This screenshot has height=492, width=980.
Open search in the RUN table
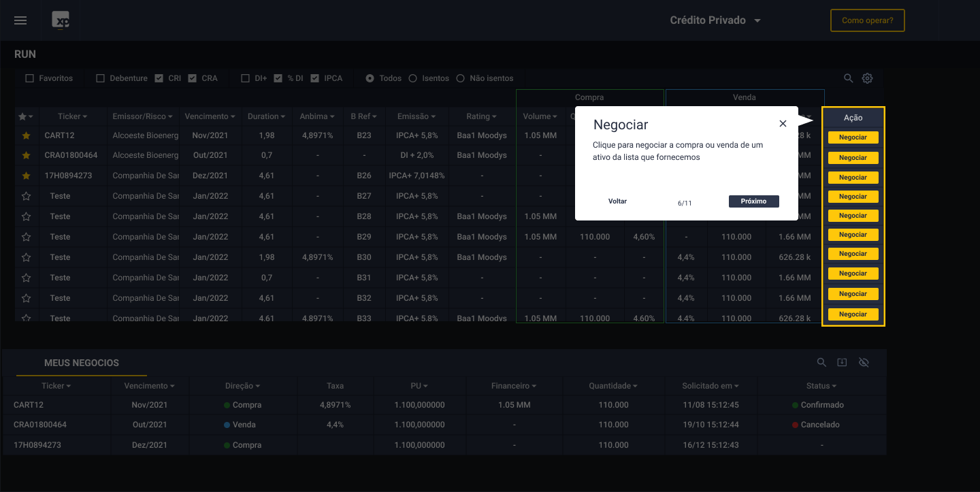click(848, 78)
